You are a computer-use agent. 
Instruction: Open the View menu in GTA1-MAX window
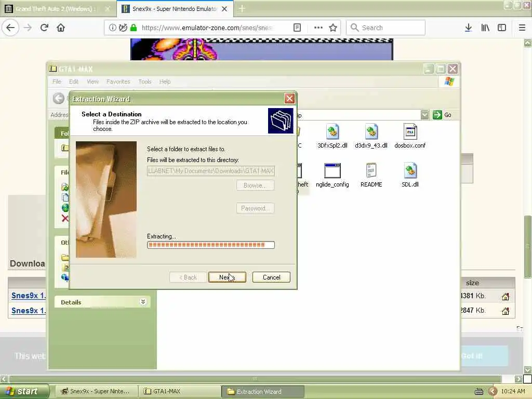[92, 82]
